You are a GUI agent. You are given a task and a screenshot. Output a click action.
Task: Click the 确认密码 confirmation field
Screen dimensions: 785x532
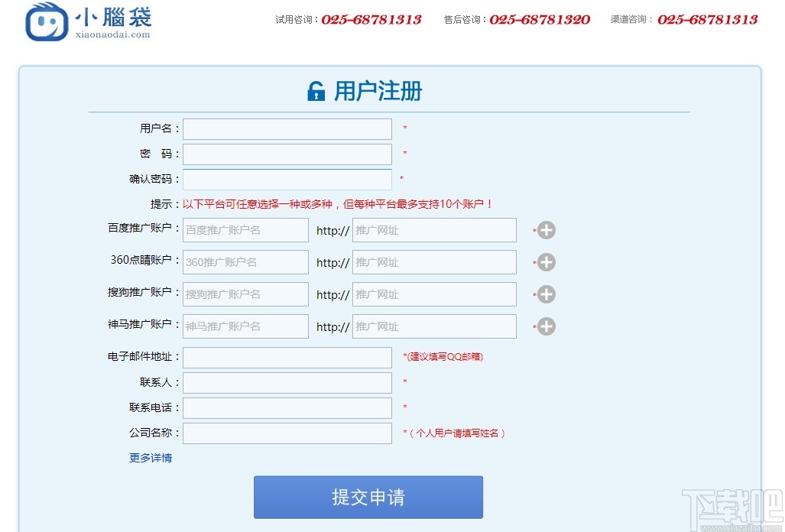[x=287, y=179]
